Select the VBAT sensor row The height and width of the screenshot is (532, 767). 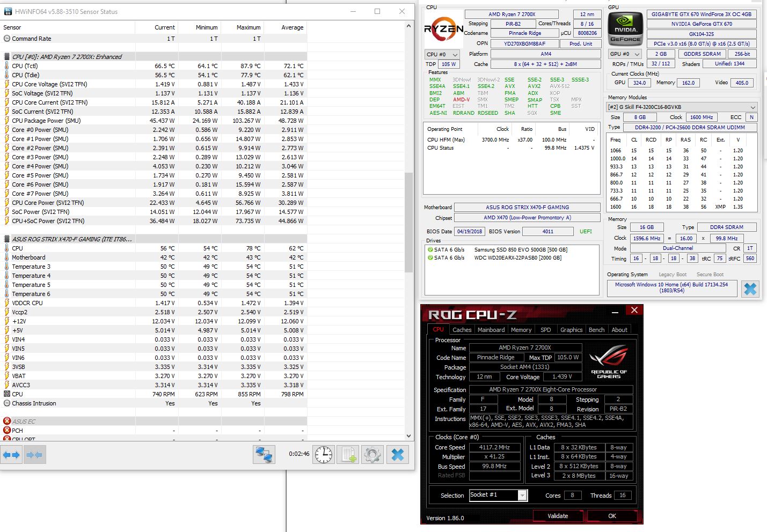pos(154,376)
